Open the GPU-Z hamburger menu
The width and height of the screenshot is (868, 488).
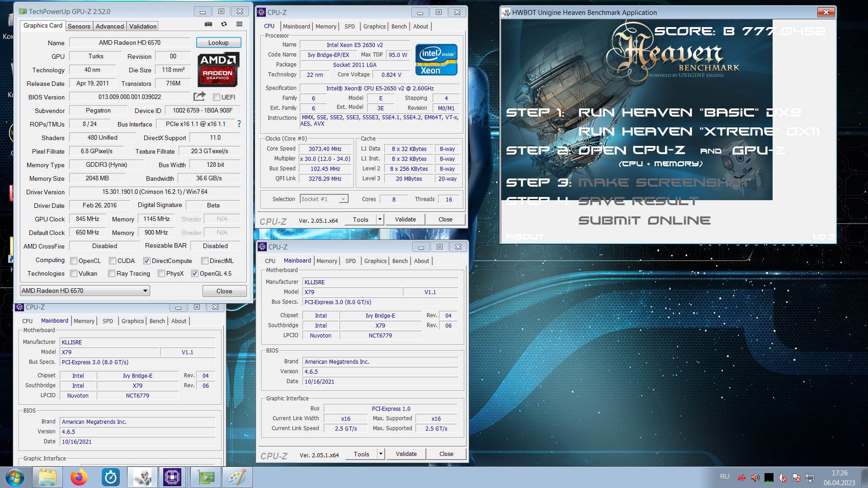click(239, 24)
